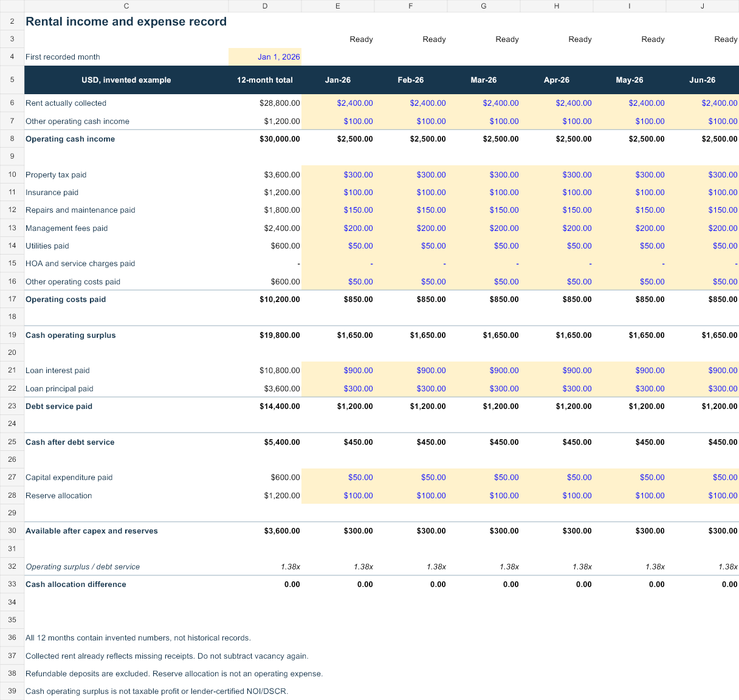Image resolution: width=739 pixels, height=700 pixels.
Task: Click the USD, invented example header
Action: tap(126, 80)
